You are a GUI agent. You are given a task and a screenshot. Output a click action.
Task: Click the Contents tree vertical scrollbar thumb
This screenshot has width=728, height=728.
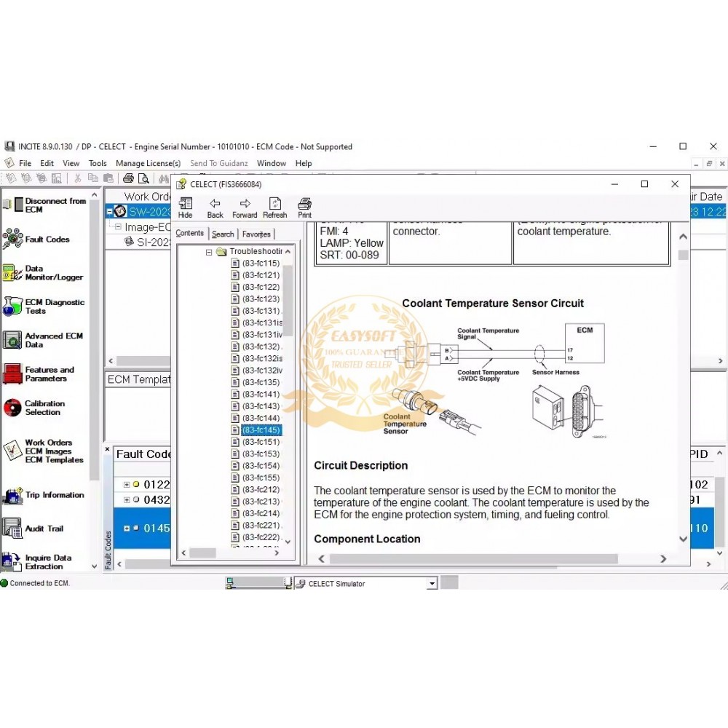pos(288,301)
